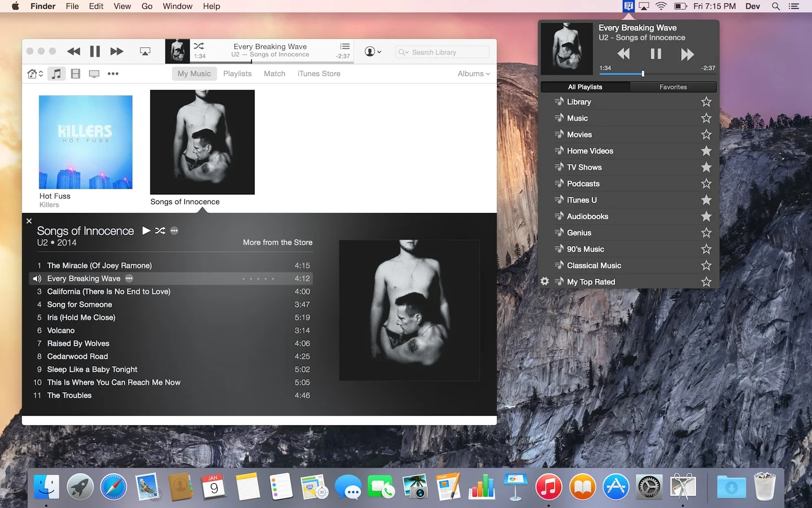
Task: Toggle favorite star for Genius playlist
Action: click(706, 233)
